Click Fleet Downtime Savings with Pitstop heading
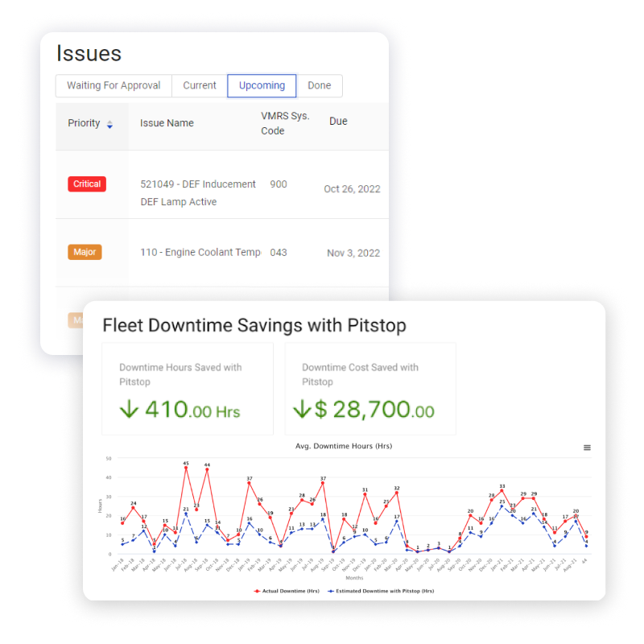 [254, 325]
